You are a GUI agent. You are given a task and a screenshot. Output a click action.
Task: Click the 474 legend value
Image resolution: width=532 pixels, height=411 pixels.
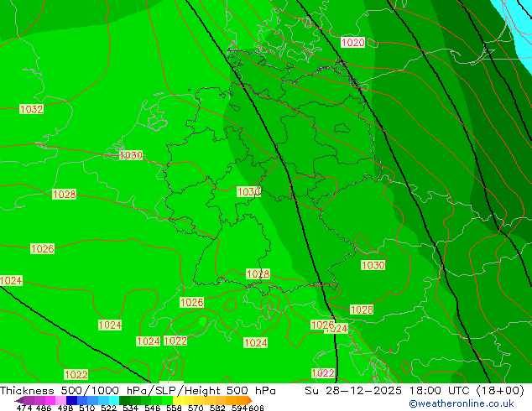pos(24,408)
